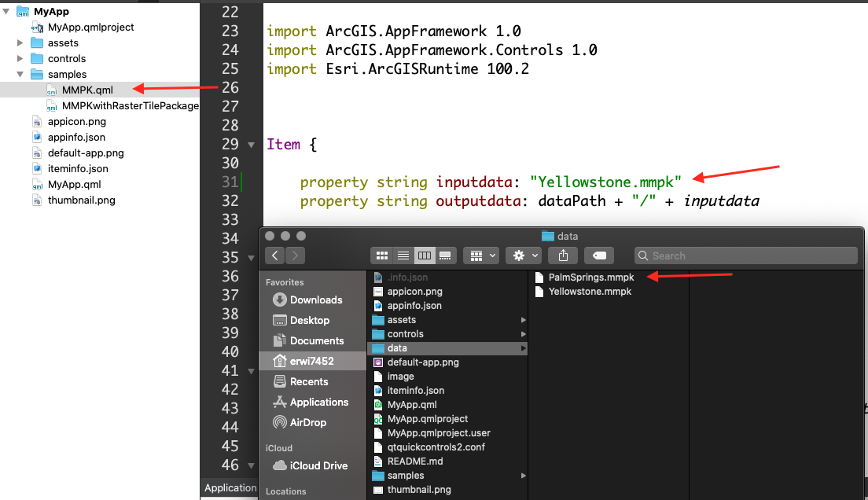Collapse the samples folder in project tree
Viewport: 868px width, 500px height.
tap(20, 74)
